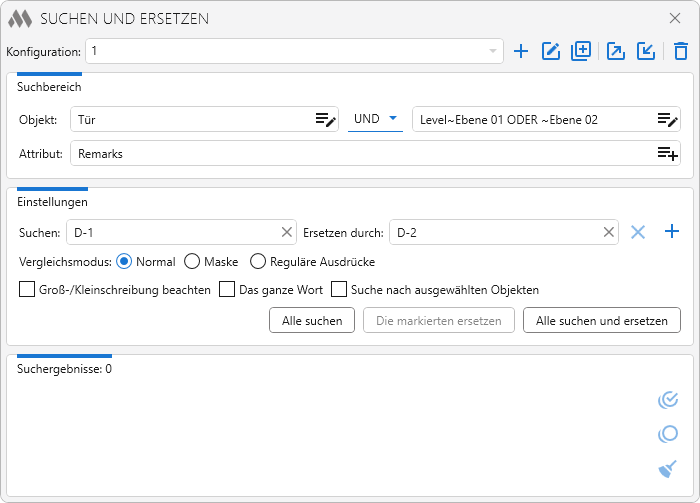The image size is (700, 503).
Task: Click Alle suchen und ersetzen button
Action: point(601,320)
